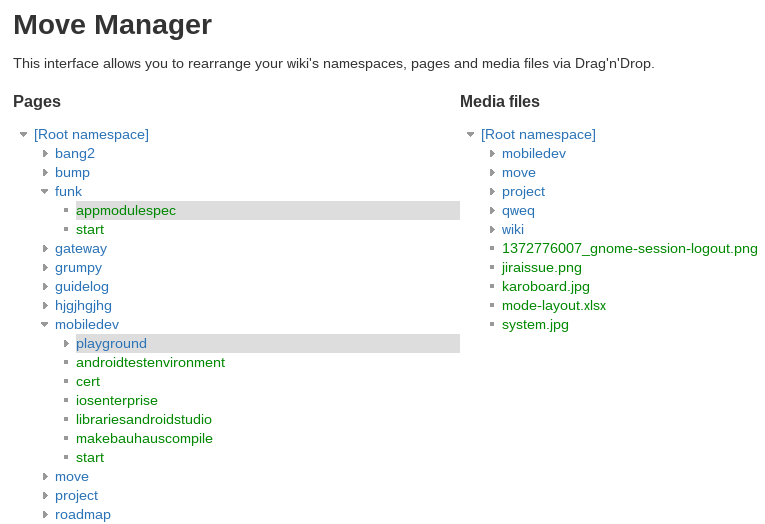Expand the playground sub-namespace arrow
765x524 pixels.
pos(66,343)
